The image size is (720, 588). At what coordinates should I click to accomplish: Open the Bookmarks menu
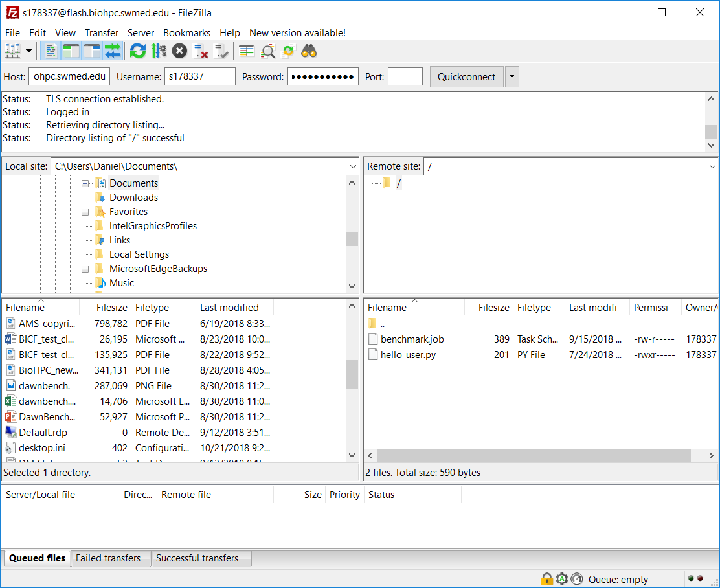187,32
